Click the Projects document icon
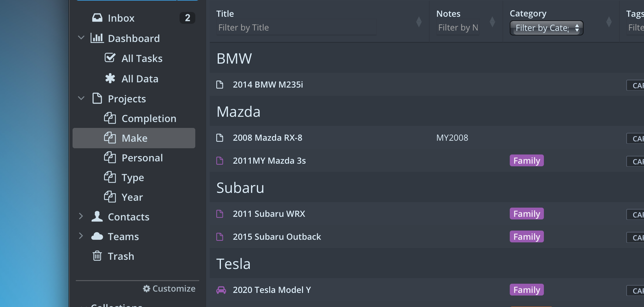Screen dimensions: 644x307 pyautogui.click(x=97, y=98)
